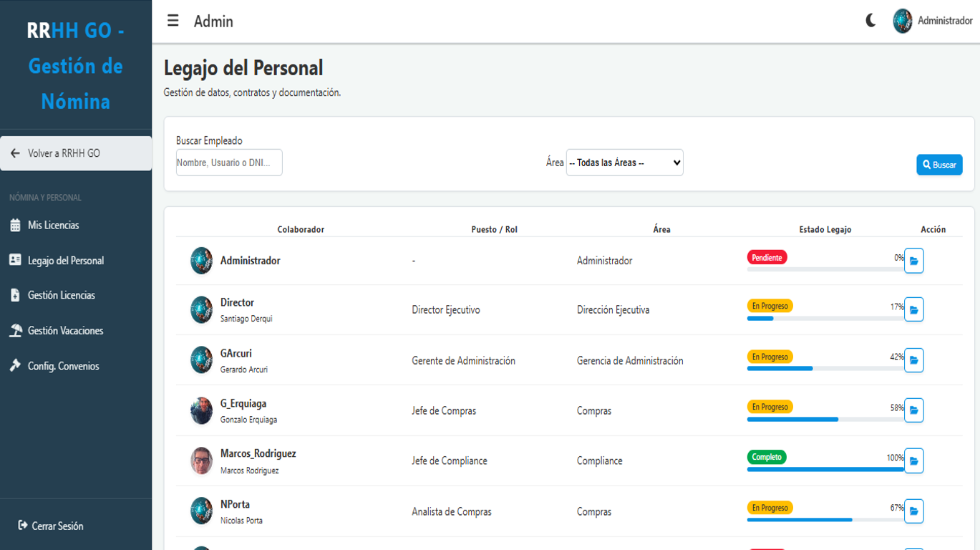Expand the Área dropdown filter
This screenshot has height=550, width=980.
624,163
